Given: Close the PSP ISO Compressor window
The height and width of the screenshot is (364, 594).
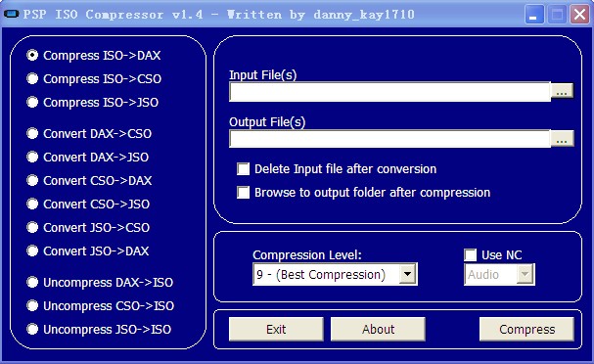Looking at the screenshot, I should click(x=580, y=15).
